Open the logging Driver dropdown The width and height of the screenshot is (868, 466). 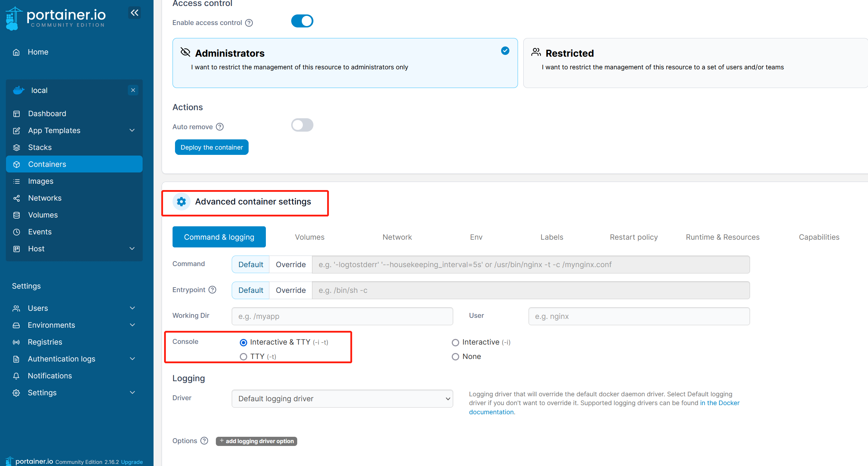[342, 398]
